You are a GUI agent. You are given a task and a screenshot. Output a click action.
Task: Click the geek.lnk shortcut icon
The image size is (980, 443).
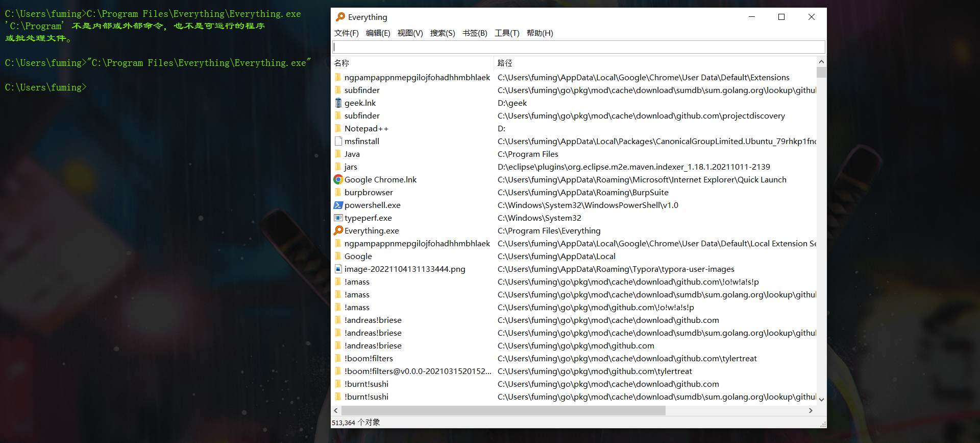pyautogui.click(x=338, y=103)
